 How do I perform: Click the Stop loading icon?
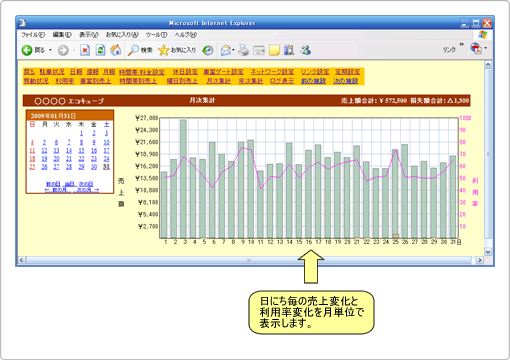point(85,50)
